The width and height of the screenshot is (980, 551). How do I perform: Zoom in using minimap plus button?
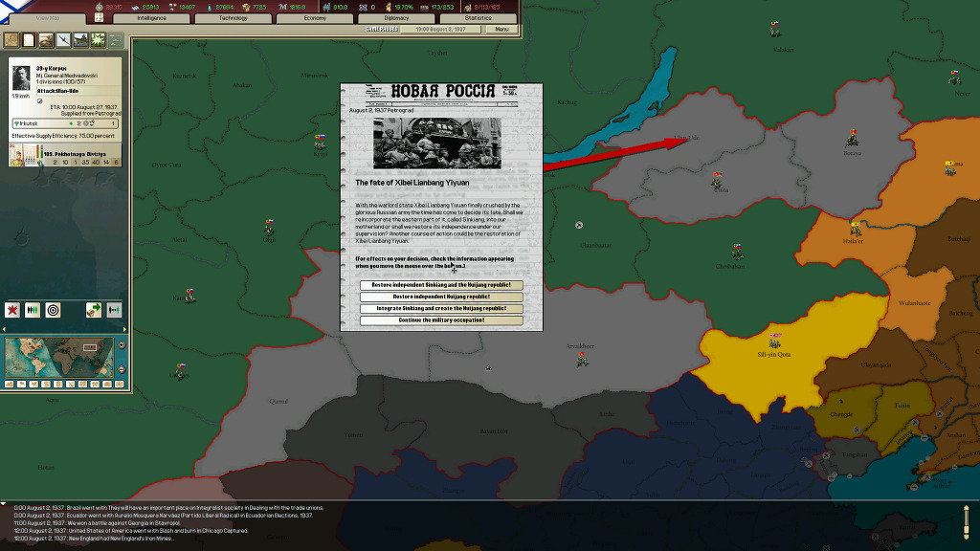point(122,344)
